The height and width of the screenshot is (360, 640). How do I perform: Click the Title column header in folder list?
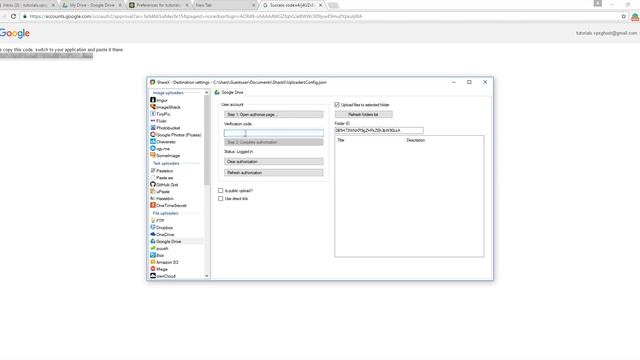[341, 140]
